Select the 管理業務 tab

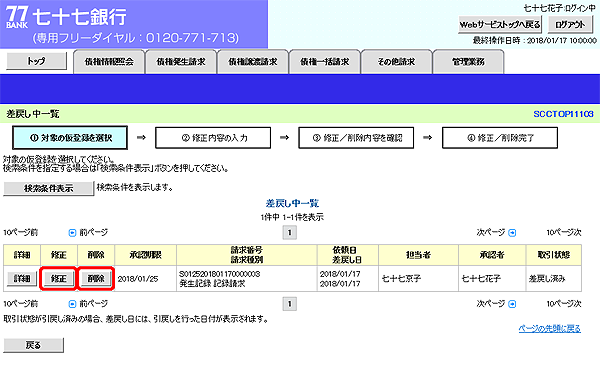tap(468, 62)
